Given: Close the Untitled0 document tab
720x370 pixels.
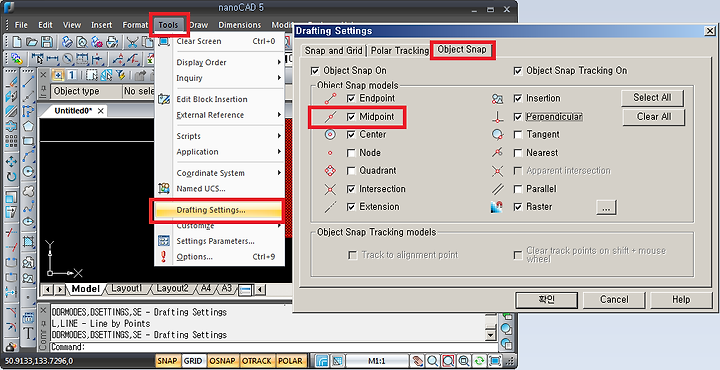Looking at the screenshot, I should 101,111.
